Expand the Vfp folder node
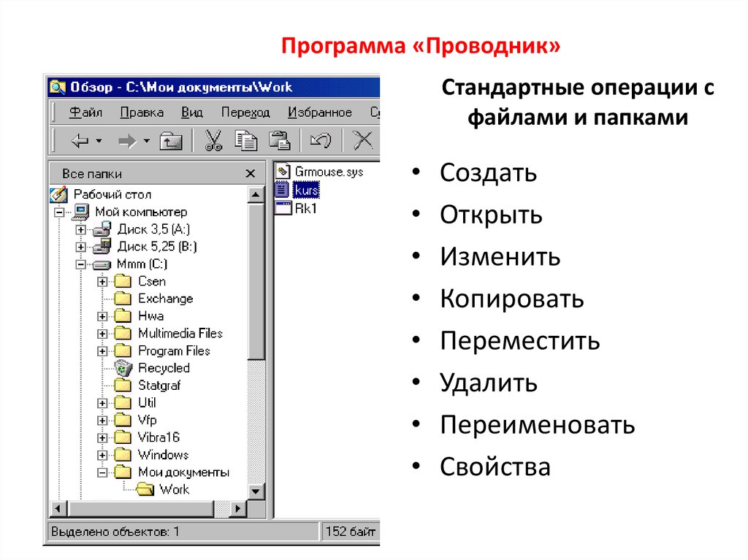Viewport: 748px width, 560px height. pos(102,421)
